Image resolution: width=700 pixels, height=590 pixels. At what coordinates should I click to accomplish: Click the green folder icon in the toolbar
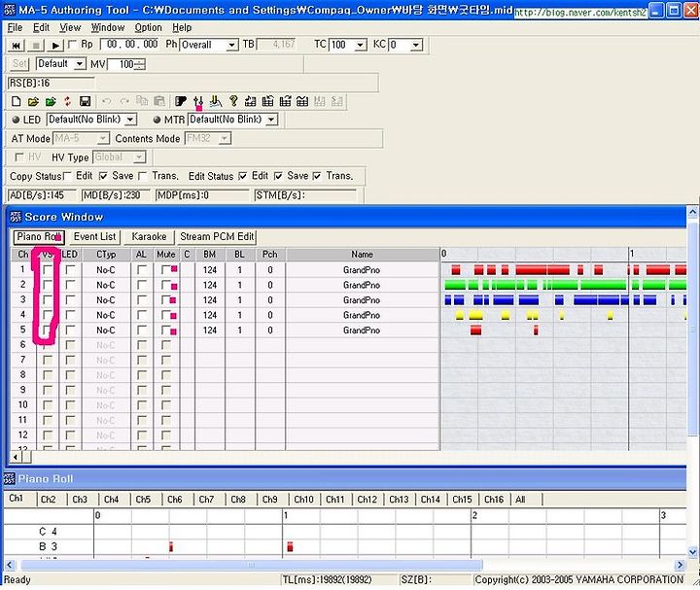click(x=51, y=101)
